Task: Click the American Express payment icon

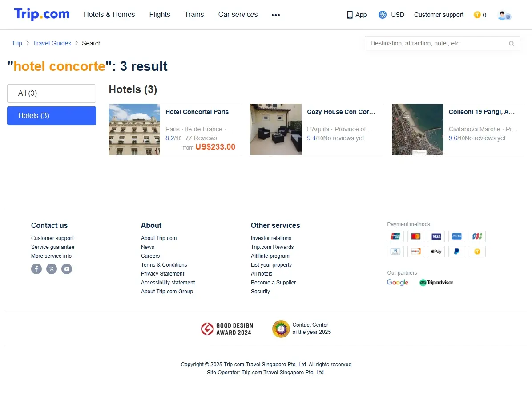Action: click(457, 236)
